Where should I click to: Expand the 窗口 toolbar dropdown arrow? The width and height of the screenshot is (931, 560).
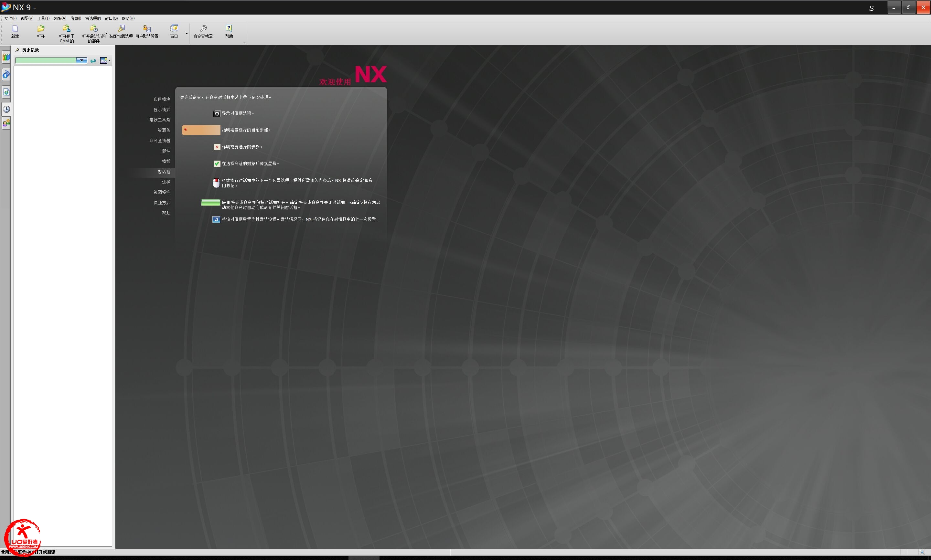(187, 34)
